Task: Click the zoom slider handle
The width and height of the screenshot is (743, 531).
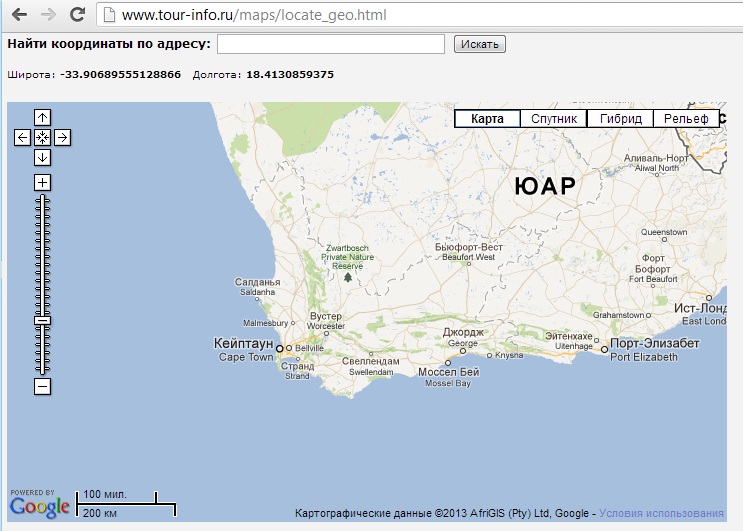Action: (43, 321)
